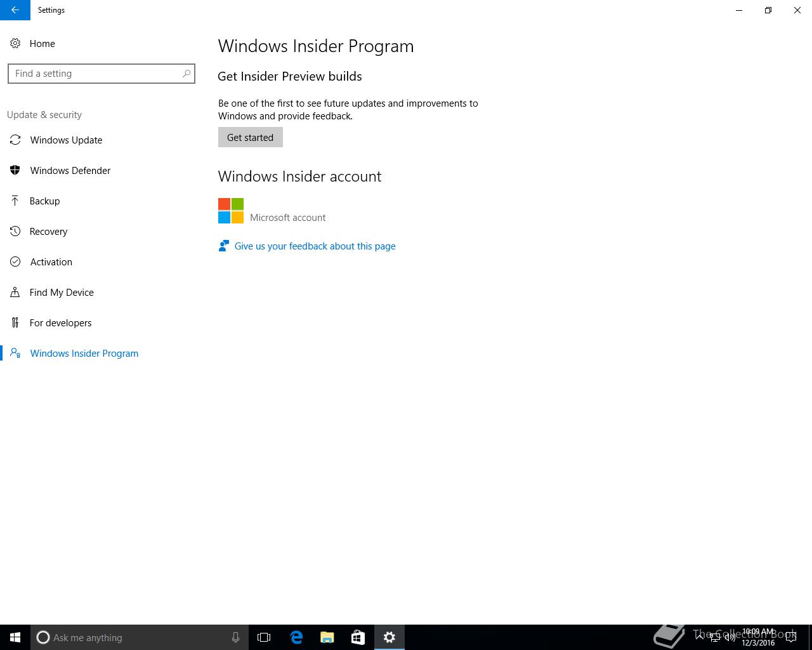Click the feedback person icon

[x=223, y=246]
